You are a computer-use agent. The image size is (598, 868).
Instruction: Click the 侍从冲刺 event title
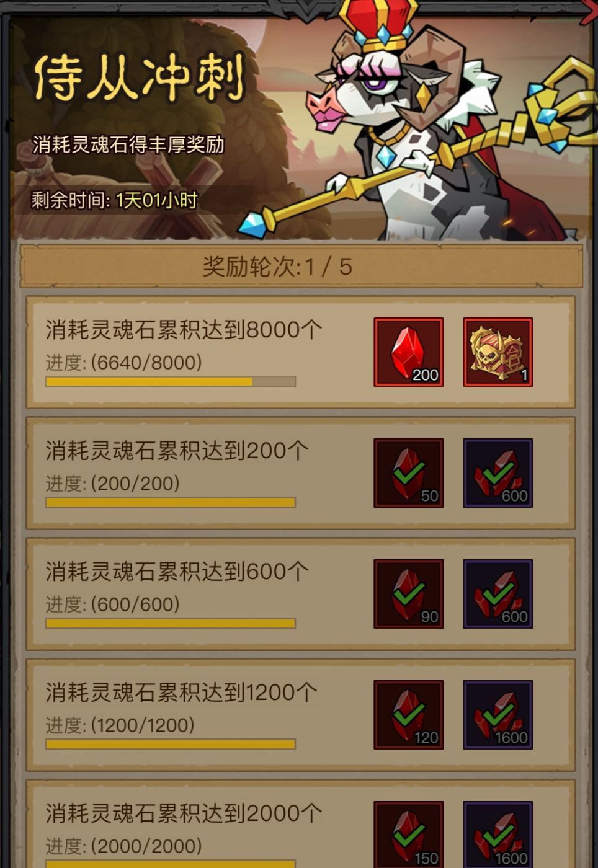tap(140, 78)
